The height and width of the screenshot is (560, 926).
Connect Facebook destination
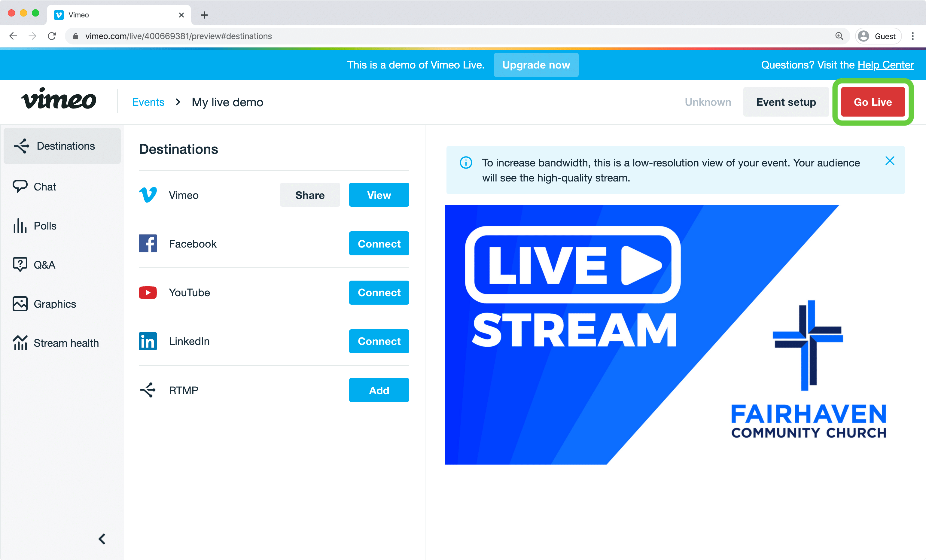pos(379,244)
